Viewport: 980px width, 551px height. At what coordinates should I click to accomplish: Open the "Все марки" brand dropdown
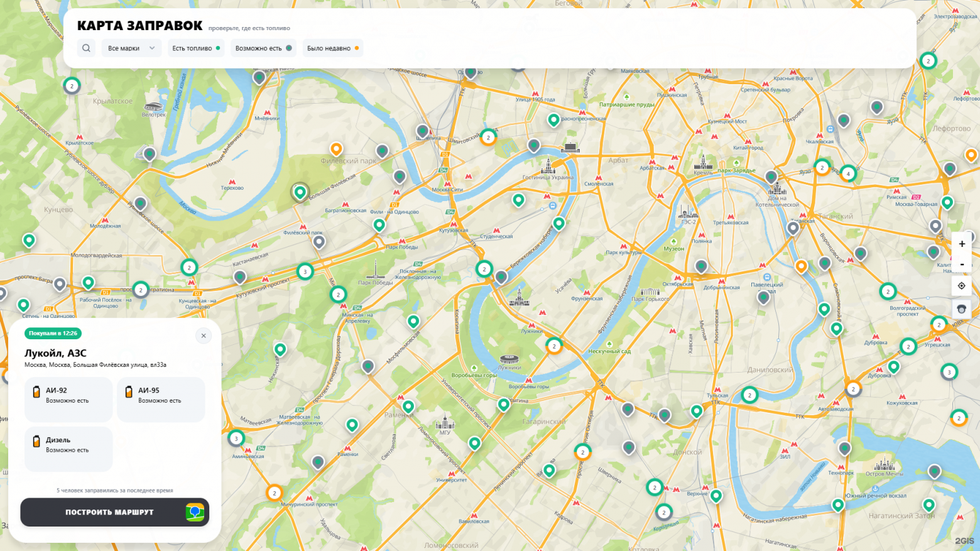[131, 48]
